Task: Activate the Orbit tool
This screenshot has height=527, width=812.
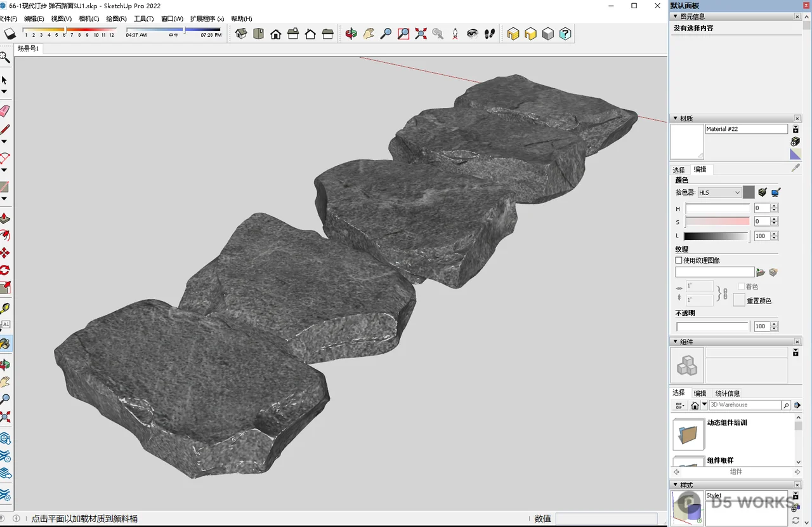Action: (x=351, y=34)
